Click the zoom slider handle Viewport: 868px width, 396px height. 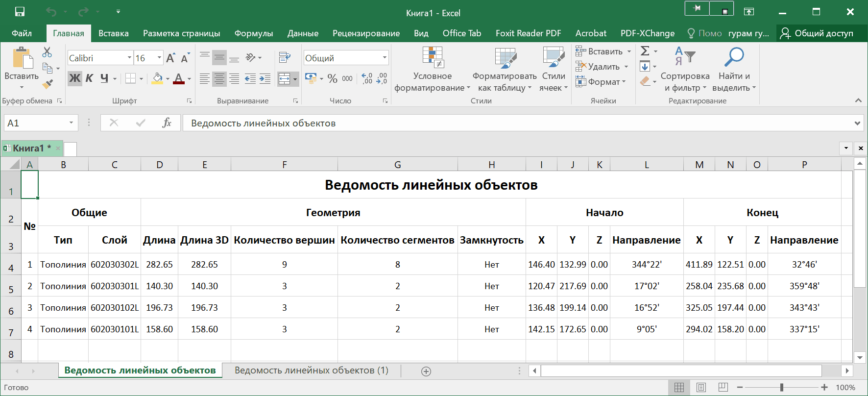click(x=782, y=388)
